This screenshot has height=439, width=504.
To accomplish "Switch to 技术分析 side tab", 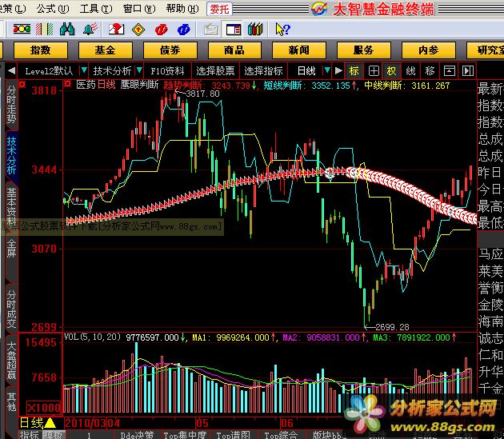I will pyautogui.click(x=11, y=156).
